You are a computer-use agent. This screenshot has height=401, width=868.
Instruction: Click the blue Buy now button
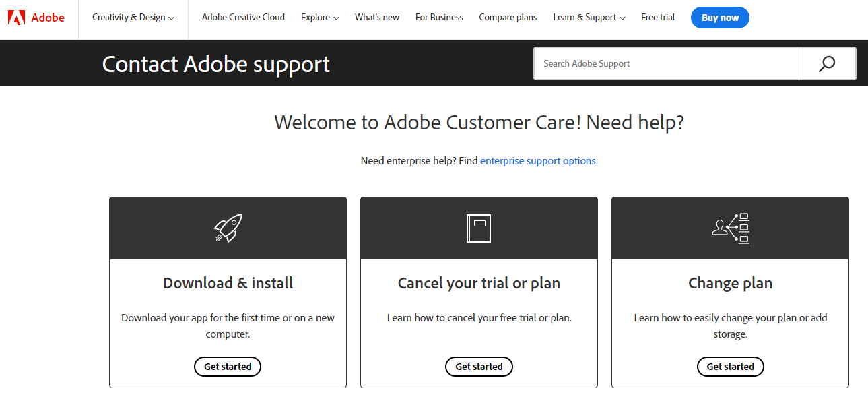pos(720,18)
